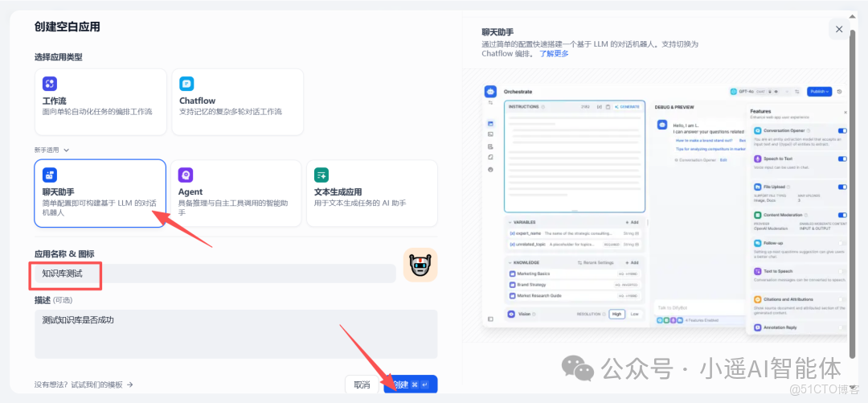Click the Citations and Attributions icon

[758, 298]
